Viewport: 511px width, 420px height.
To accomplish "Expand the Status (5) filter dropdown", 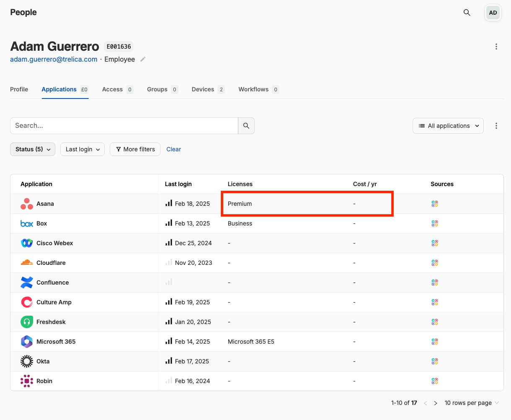I will click(x=33, y=149).
